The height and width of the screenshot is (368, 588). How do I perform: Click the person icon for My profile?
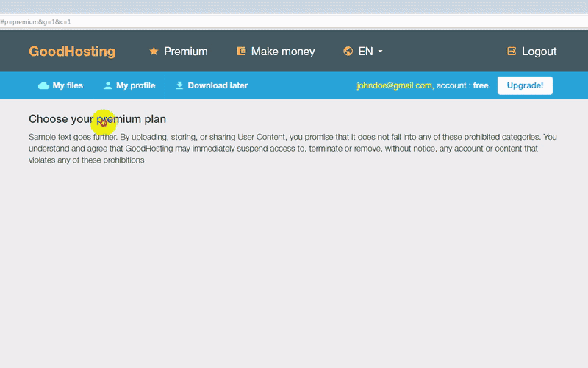tap(108, 85)
